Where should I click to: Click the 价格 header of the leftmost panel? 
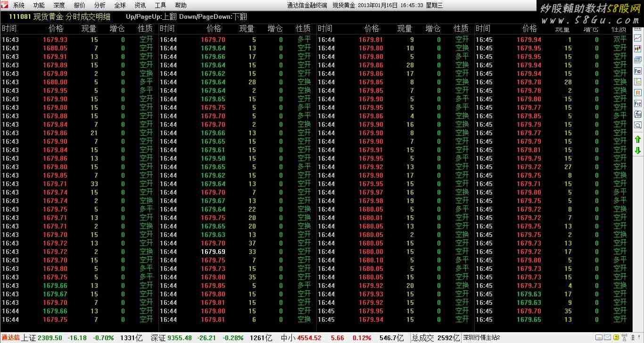coord(56,28)
